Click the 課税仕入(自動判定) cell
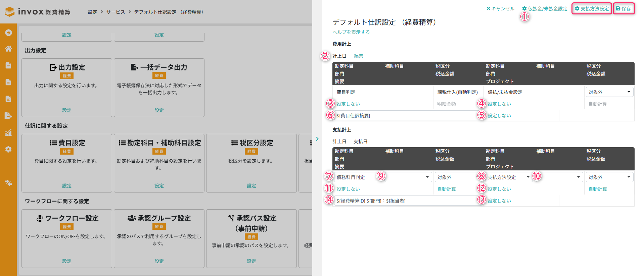The height and width of the screenshot is (276, 644). point(458,92)
